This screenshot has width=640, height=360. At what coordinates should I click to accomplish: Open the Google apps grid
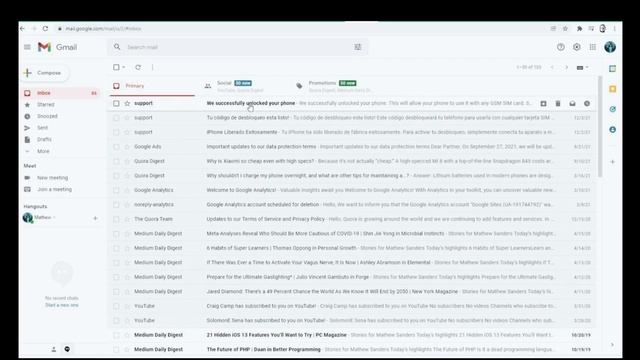[x=593, y=47]
